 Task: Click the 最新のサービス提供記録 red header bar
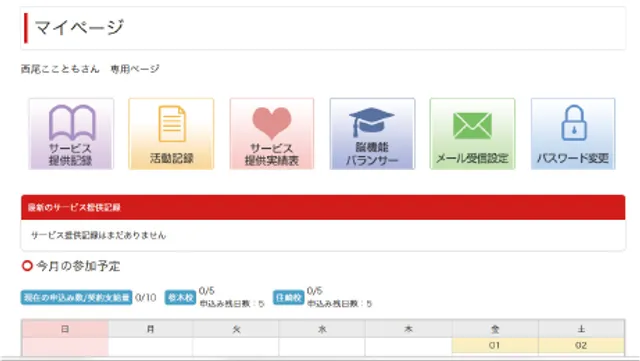pyautogui.click(x=323, y=207)
